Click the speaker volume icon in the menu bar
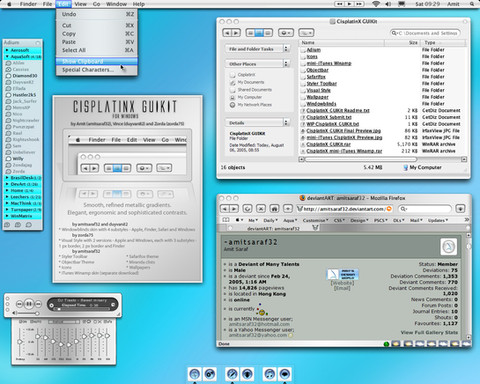480x384 pixels. pos(388,4)
